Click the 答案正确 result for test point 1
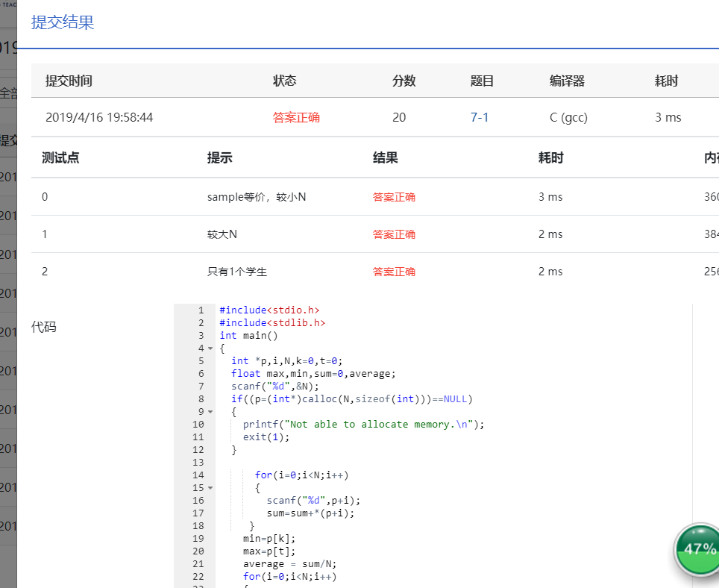The width and height of the screenshot is (719, 588). (x=394, y=234)
